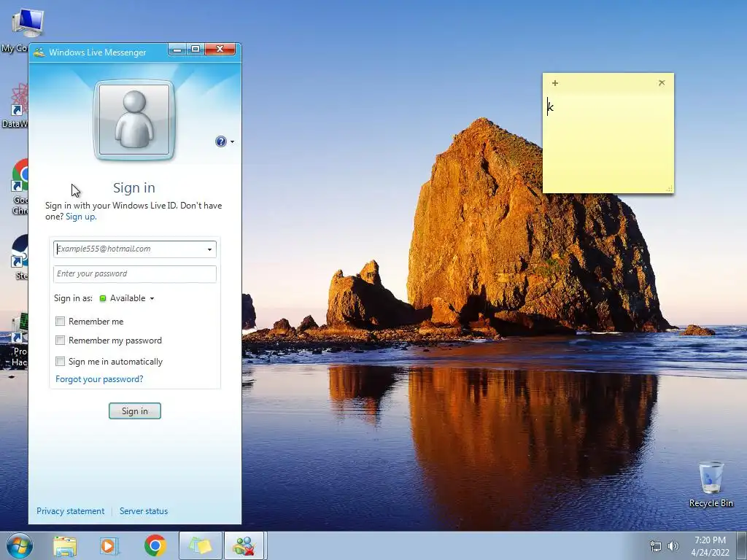Open the Available status dropdown
The width and height of the screenshot is (747, 560).
tap(132, 298)
